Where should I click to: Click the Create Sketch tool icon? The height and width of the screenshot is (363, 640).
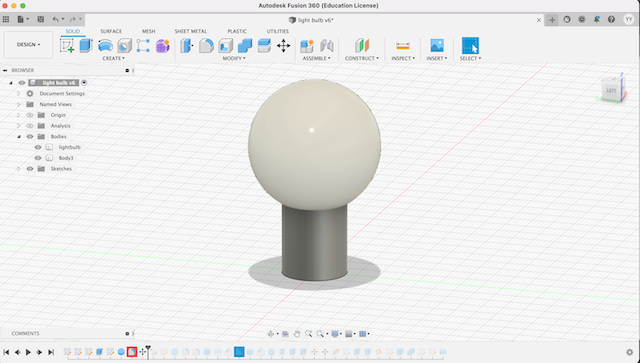click(x=67, y=45)
